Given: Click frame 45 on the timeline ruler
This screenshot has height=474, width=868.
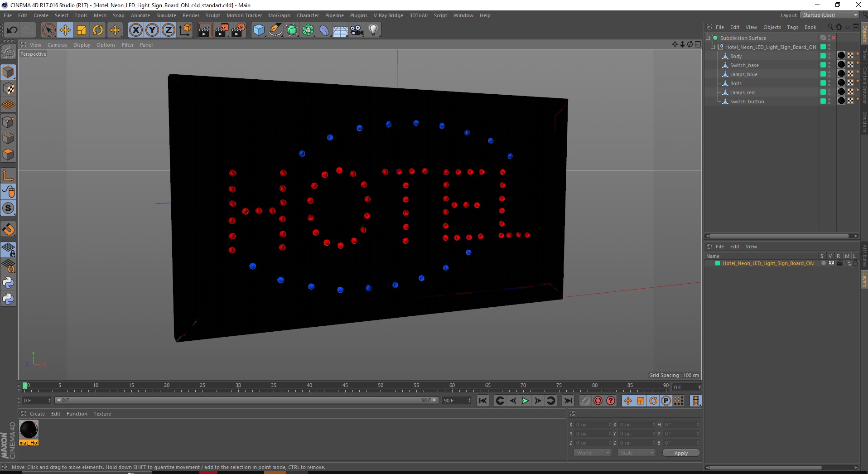Looking at the screenshot, I should (345, 386).
